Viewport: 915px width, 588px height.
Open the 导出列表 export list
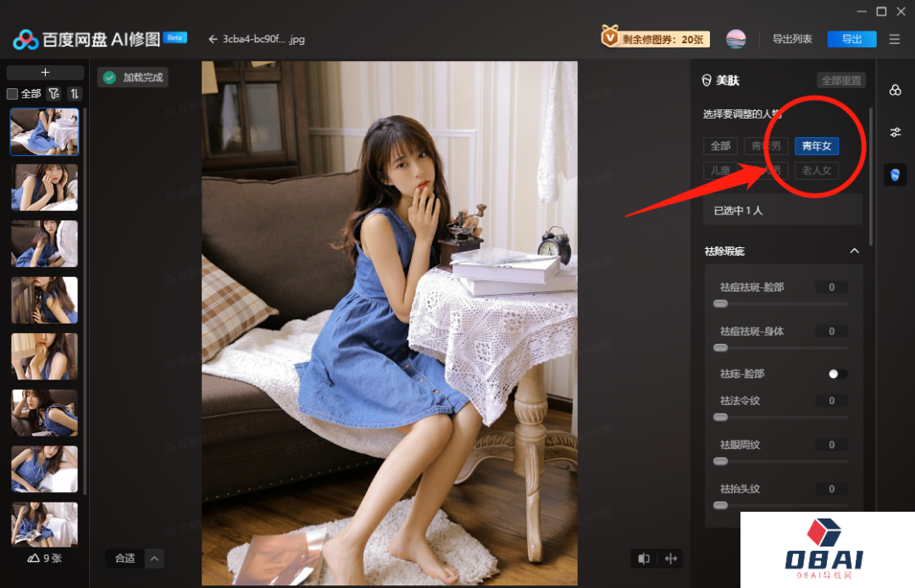tap(791, 39)
